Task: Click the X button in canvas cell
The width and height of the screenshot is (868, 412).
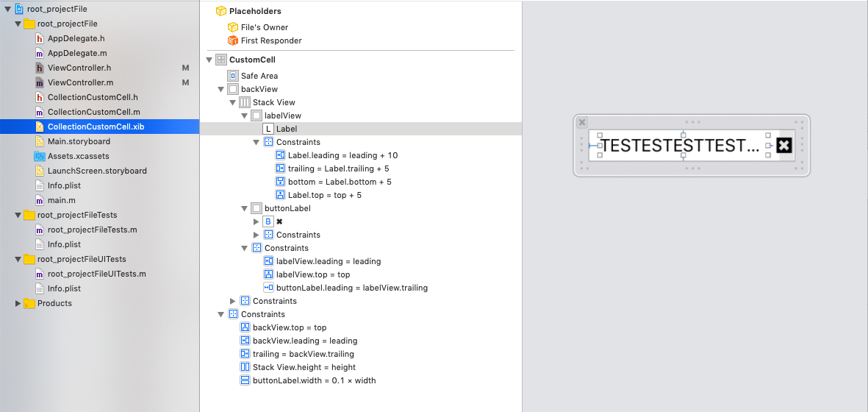Action: tap(784, 146)
